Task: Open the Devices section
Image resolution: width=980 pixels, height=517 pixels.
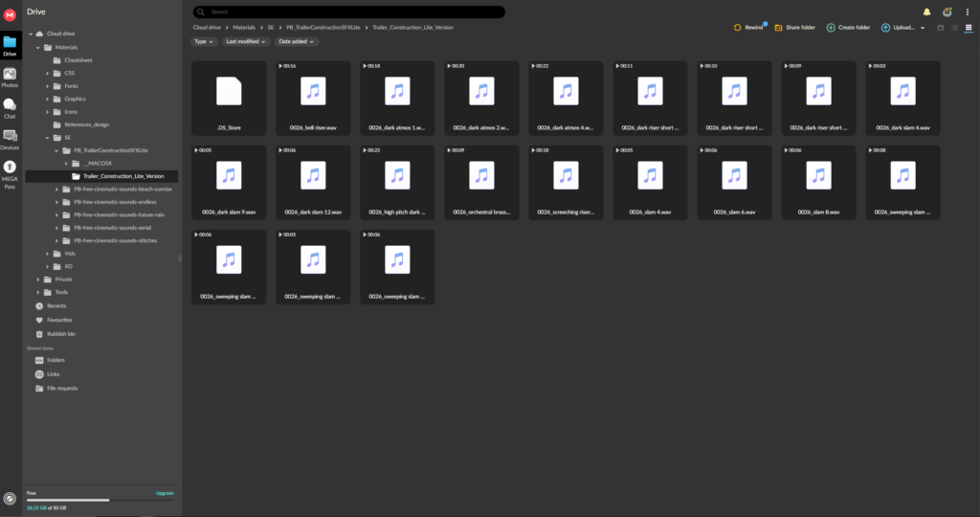Action: (x=10, y=140)
